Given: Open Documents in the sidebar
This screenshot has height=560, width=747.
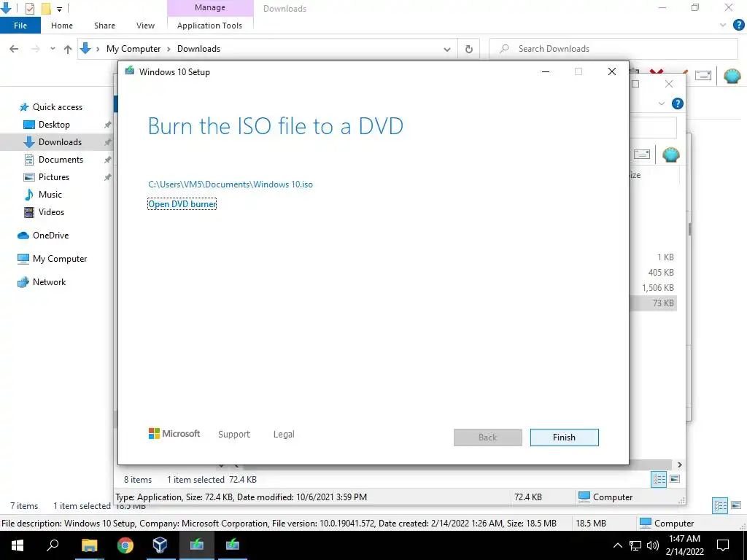Looking at the screenshot, I should [x=61, y=160].
